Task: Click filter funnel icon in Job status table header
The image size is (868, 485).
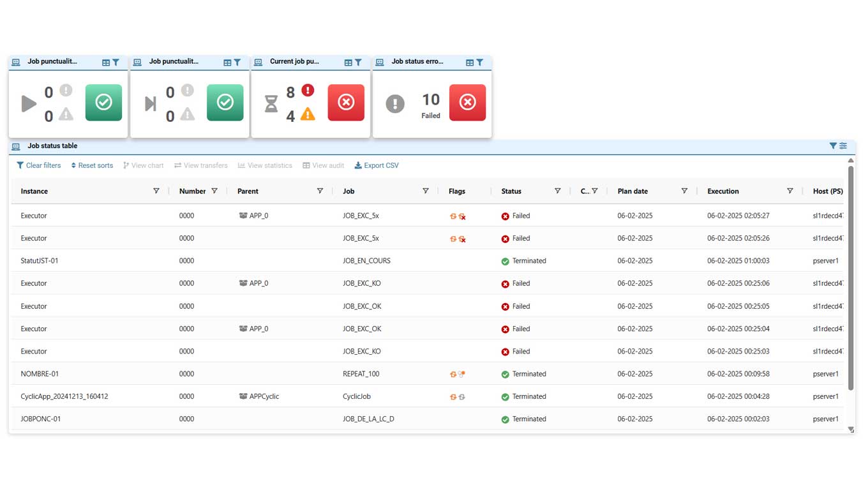Action: (x=833, y=146)
